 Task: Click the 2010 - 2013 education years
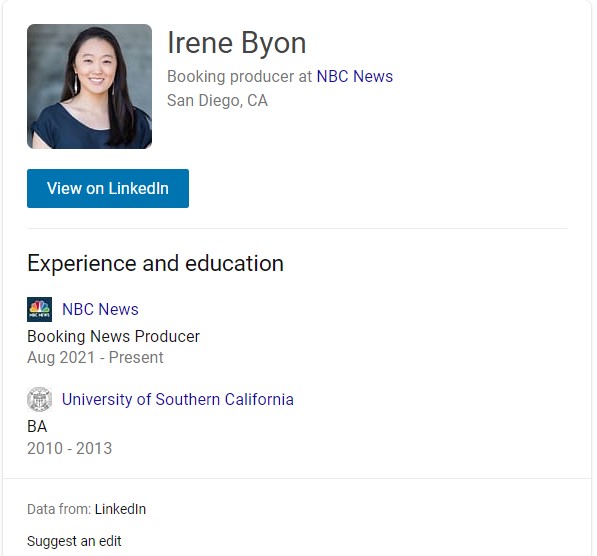coord(70,448)
